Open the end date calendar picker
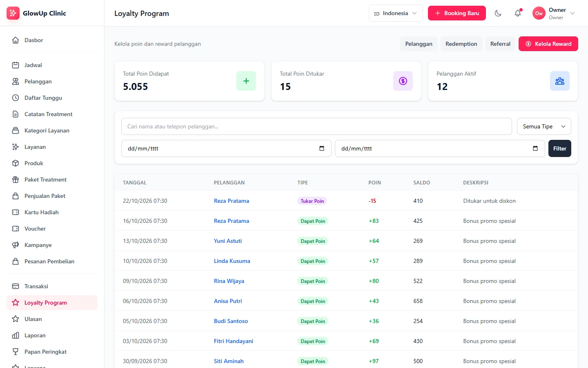Viewport: 588px width, 368px height. [x=535, y=148]
